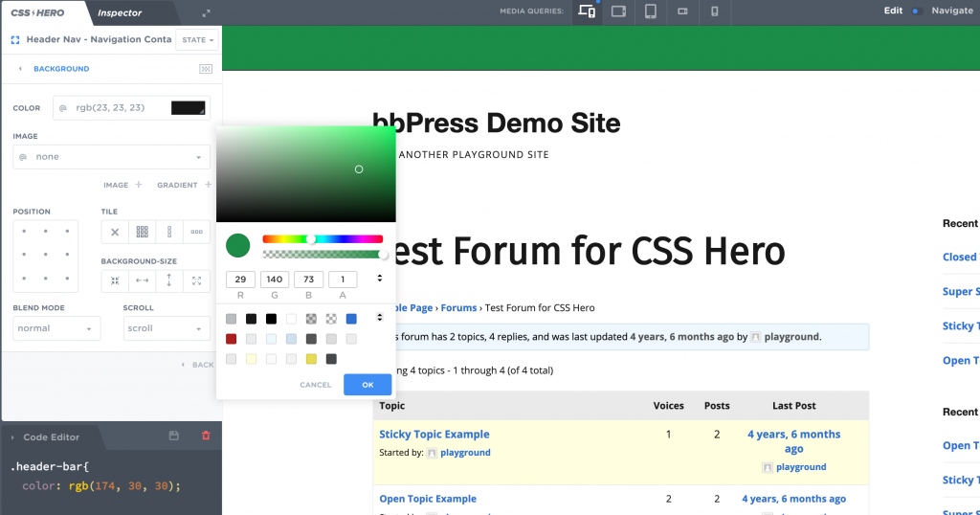Set tile to no-repeat with X icon

(x=115, y=232)
